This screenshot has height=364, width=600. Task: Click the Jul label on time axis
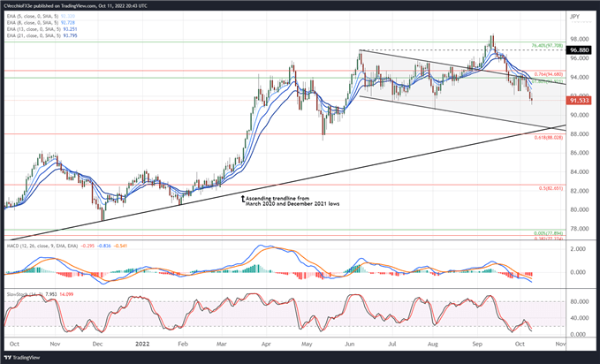click(x=392, y=344)
